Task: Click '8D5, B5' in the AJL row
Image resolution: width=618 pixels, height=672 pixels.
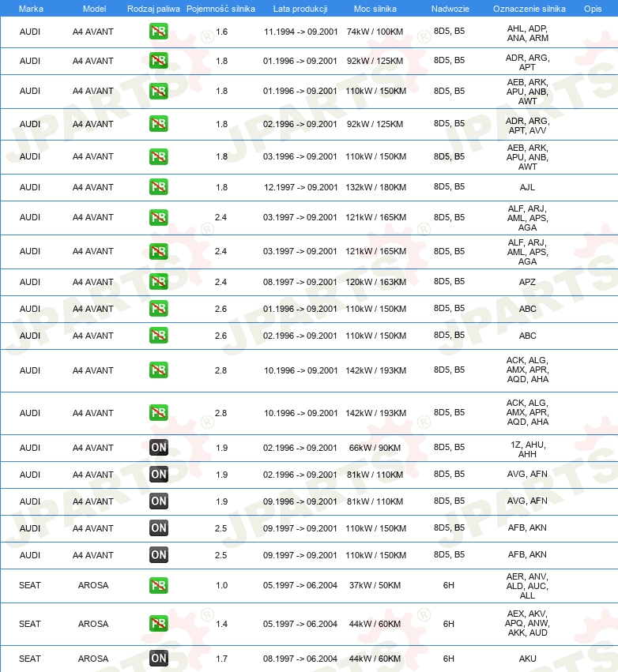Action: 449,186
